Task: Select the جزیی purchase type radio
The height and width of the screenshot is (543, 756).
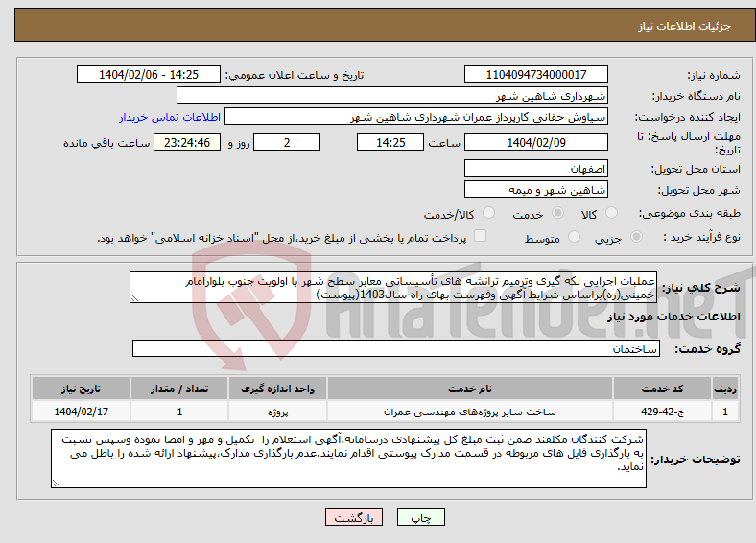Action: click(636, 237)
